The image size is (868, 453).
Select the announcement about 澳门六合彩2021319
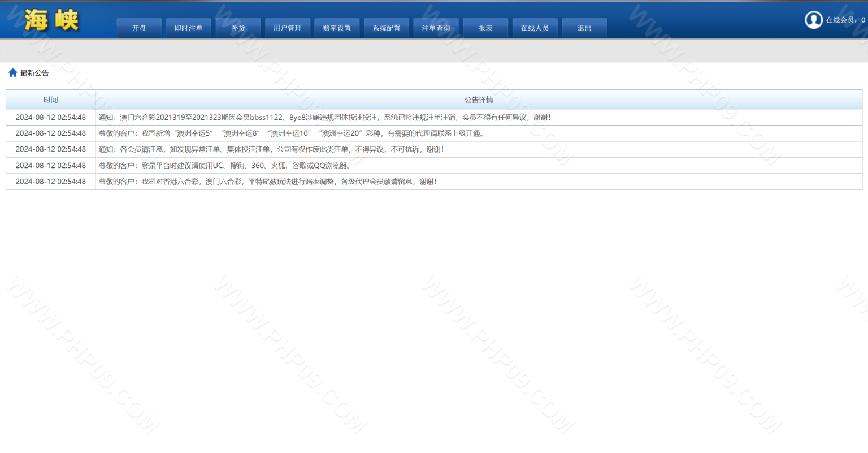pos(324,118)
